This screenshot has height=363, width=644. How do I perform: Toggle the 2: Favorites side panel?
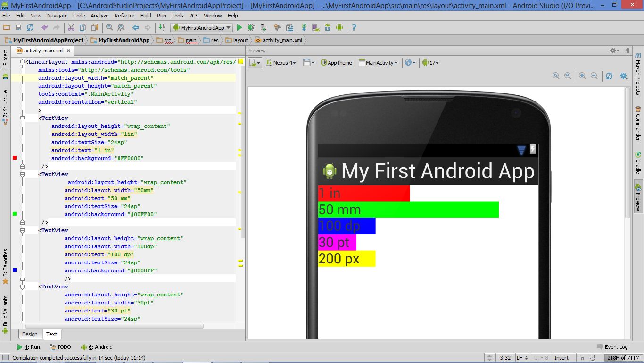point(6,267)
